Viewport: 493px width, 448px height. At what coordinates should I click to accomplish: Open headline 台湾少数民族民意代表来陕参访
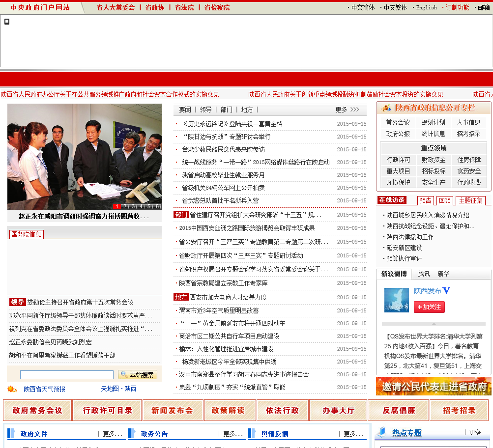(223, 149)
